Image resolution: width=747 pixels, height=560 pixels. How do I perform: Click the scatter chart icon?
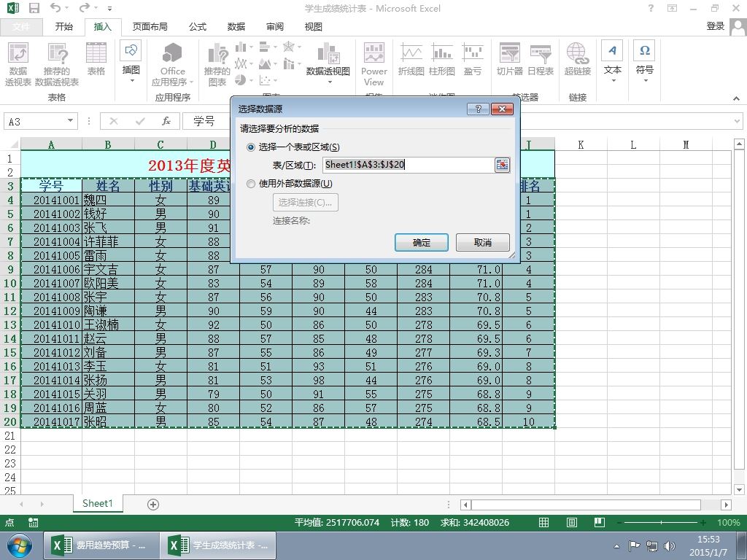265,79
